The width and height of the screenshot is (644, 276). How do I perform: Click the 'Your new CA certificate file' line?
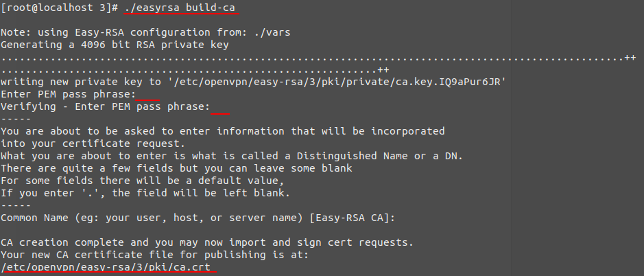pyautogui.click(x=155, y=255)
